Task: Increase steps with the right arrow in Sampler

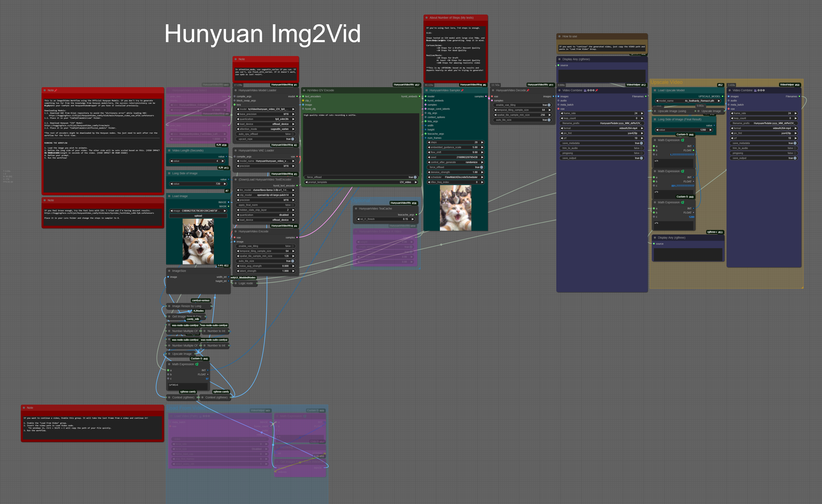Action: (x=482, y=142)
